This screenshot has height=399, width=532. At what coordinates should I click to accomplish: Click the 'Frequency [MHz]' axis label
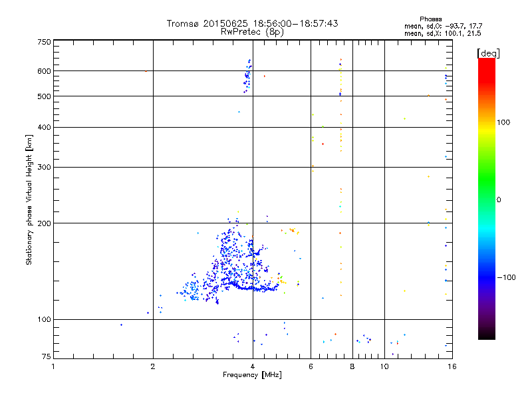[x=252, y=375]
